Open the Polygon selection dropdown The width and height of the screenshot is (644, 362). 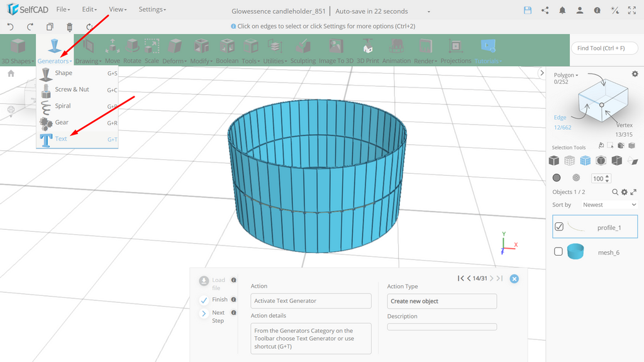pos(566,76)
